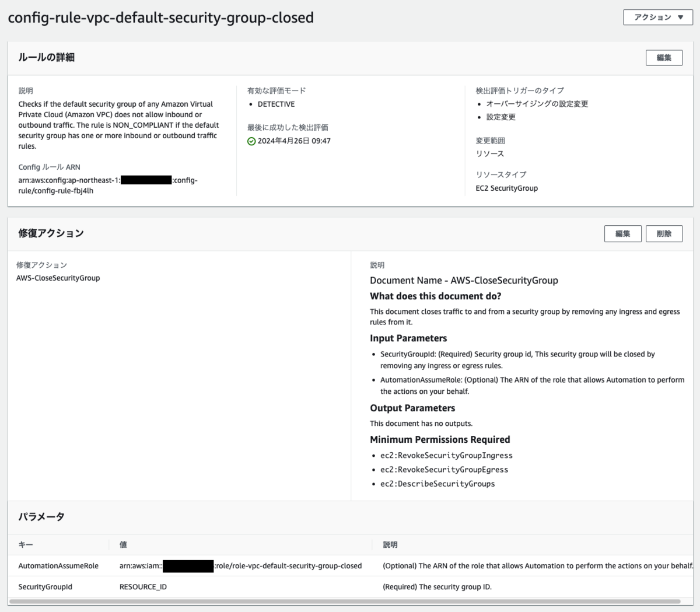Screen dimensions: 700x612
Task: Select the SecurityGroupId key cell
Action: [x=45, y=587]
